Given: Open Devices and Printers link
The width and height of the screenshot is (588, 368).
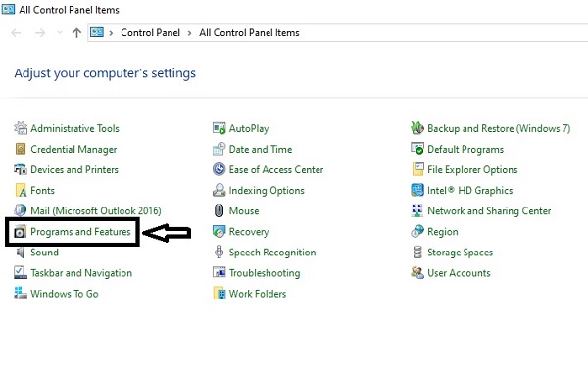Looking at the screenshot, I should click(74, 169).
